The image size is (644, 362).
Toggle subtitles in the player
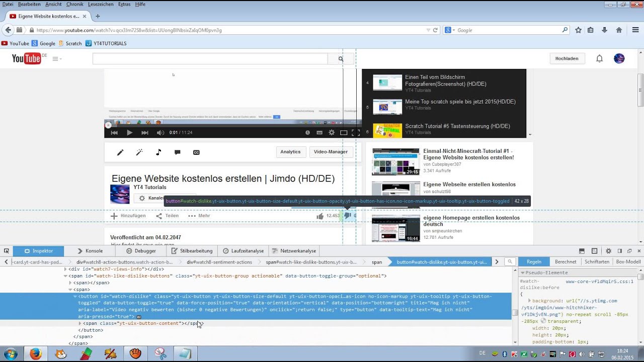319,133
